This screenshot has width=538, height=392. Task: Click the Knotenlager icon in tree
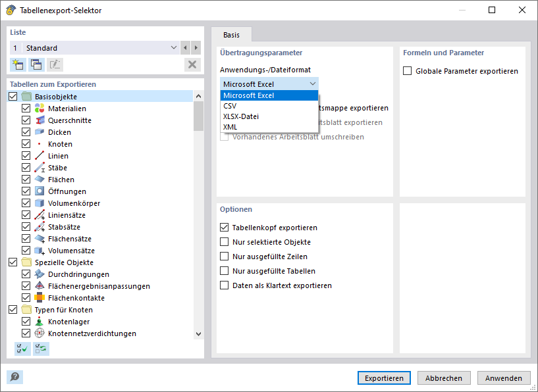[40, 322]
